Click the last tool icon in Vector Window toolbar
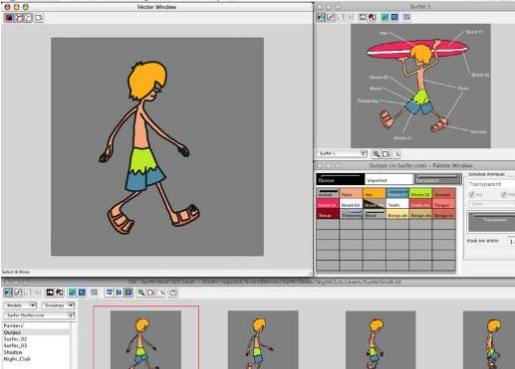 point(39,18)
